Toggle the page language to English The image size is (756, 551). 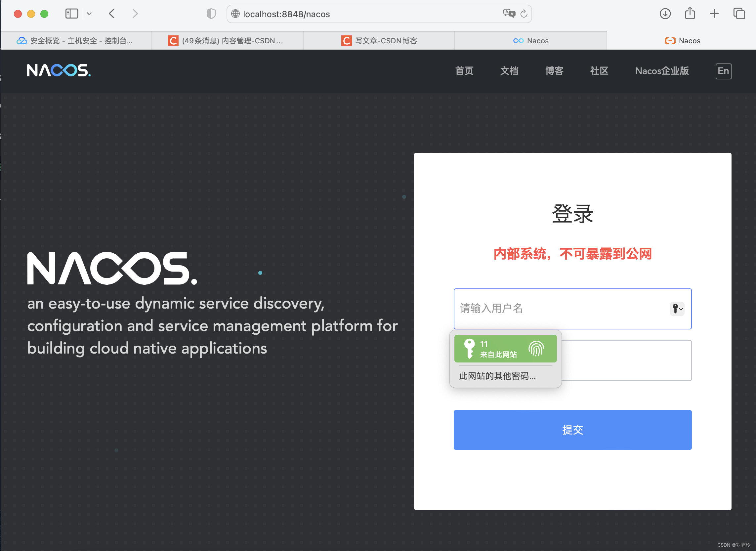(723, 71)
